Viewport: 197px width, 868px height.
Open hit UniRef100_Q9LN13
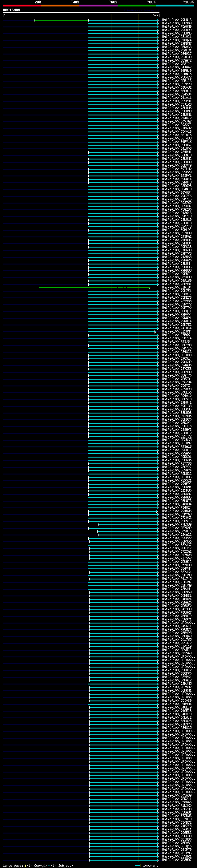(x=177, y=20)
